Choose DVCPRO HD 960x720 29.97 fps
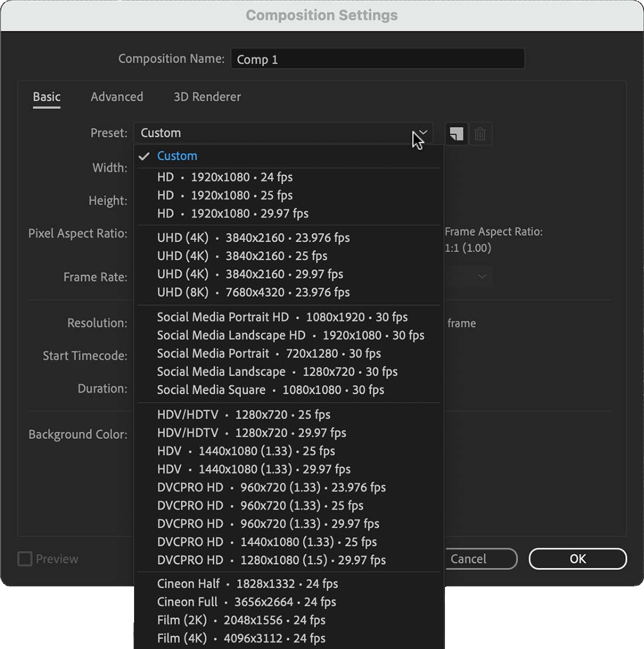This screenshot has height=649, width=644. coord(289,524)
